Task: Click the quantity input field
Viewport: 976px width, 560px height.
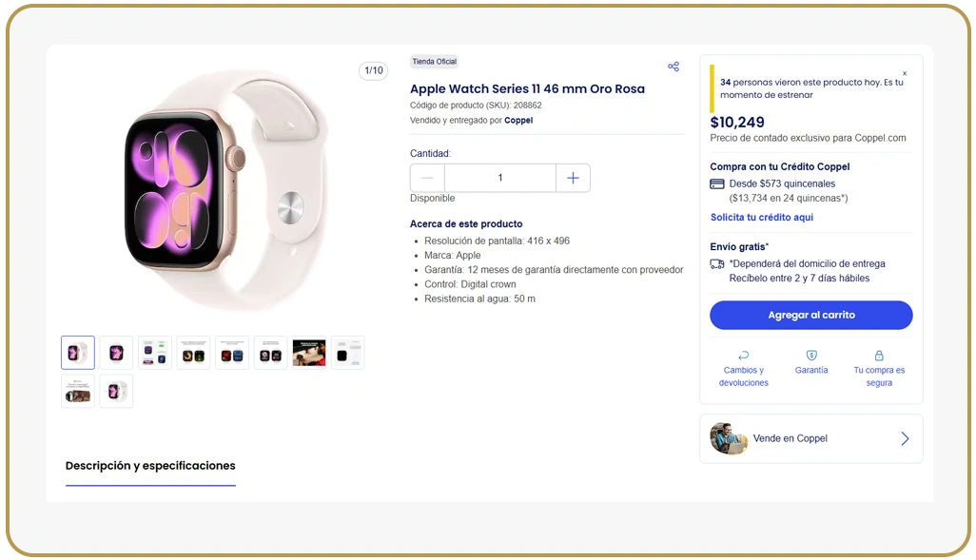Action: (x=499, y=178)
